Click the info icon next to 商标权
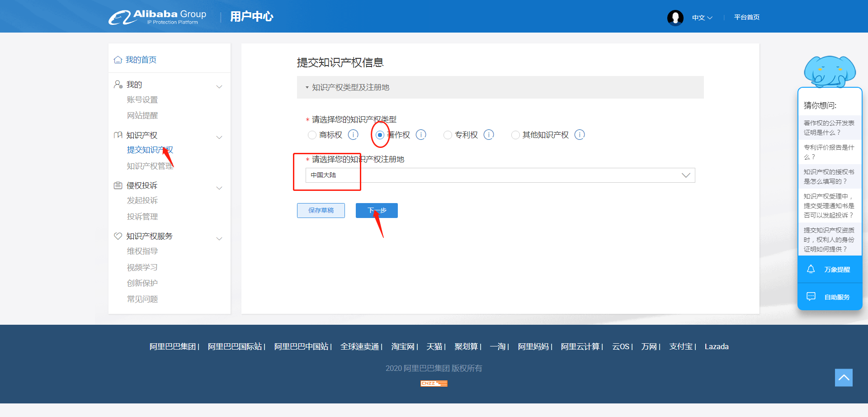 (x=353, y=135)
